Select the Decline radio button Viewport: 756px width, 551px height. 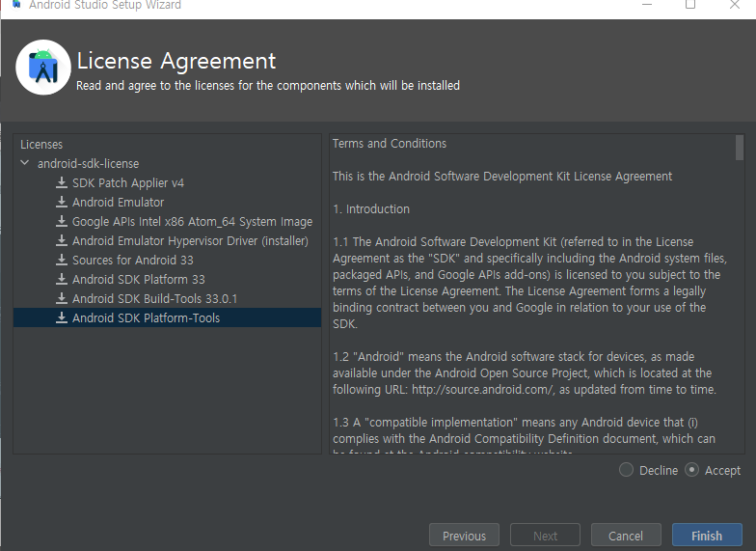[626, 470]
